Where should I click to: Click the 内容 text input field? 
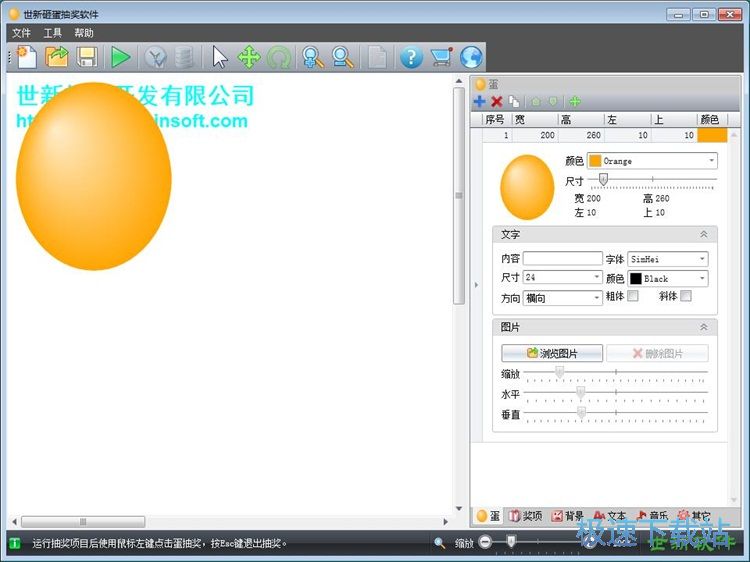562,259
